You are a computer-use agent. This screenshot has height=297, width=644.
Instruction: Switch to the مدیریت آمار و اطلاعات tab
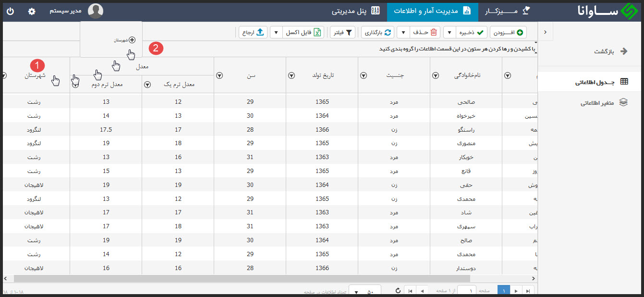click(x=432, y=11)
